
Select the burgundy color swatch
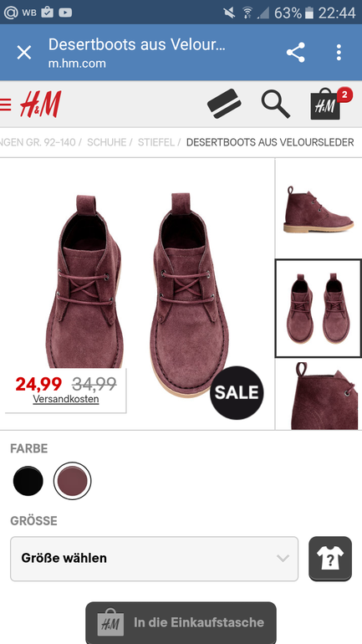(x=72, y=481)
